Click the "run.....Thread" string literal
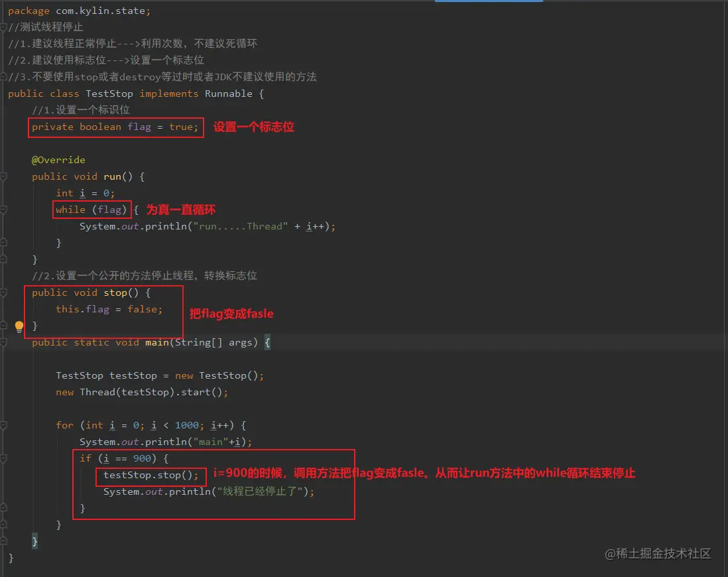The image size is (728, 577). click(241, 226)
